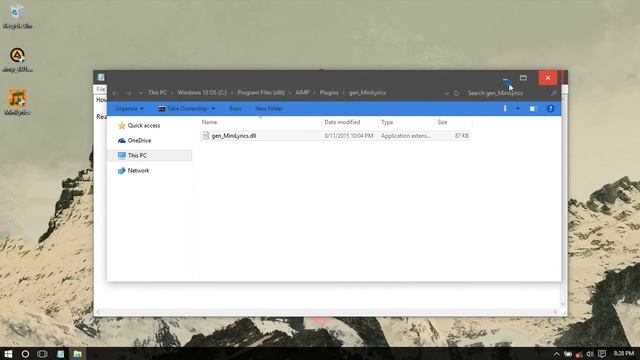Click the search magnifier icon
This screenshot has height=360, width=640.
point(554,93)
